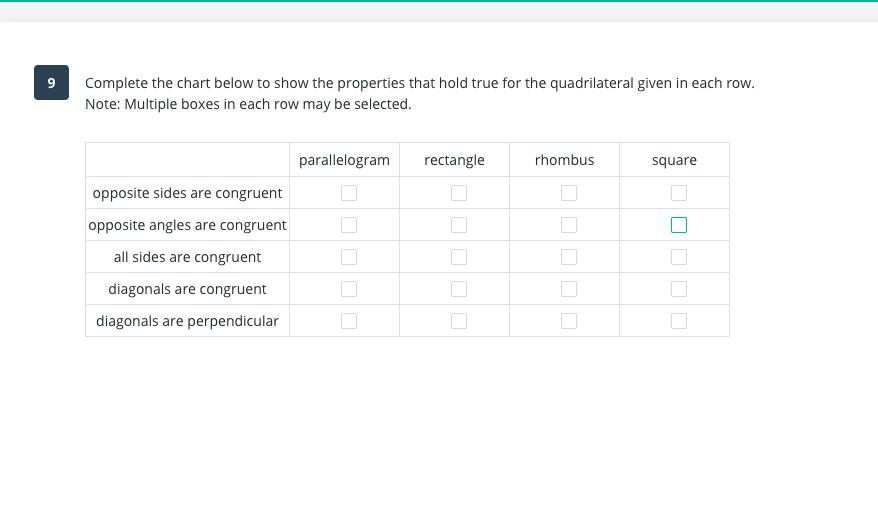
Task: Mark square for all sides are congruent
Action: click(679, 257)
